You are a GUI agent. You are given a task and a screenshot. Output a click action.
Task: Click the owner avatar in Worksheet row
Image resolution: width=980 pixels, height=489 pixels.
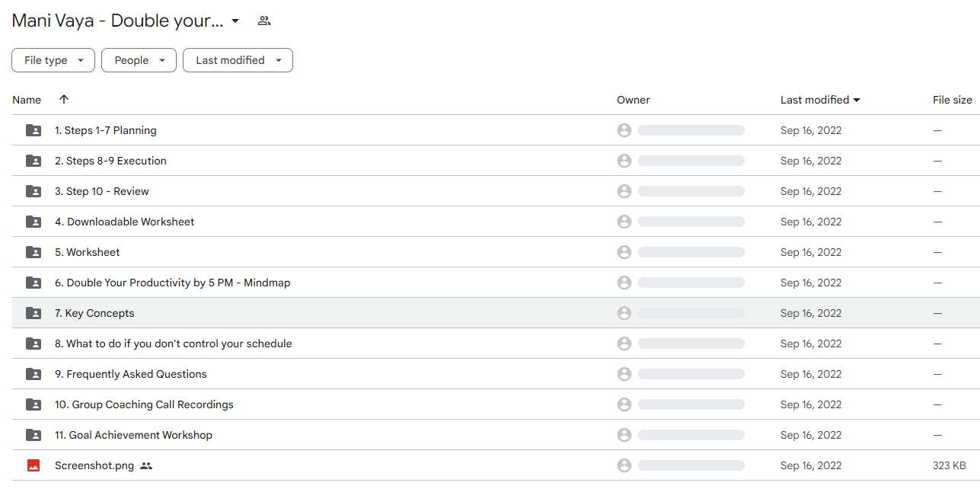624,252
